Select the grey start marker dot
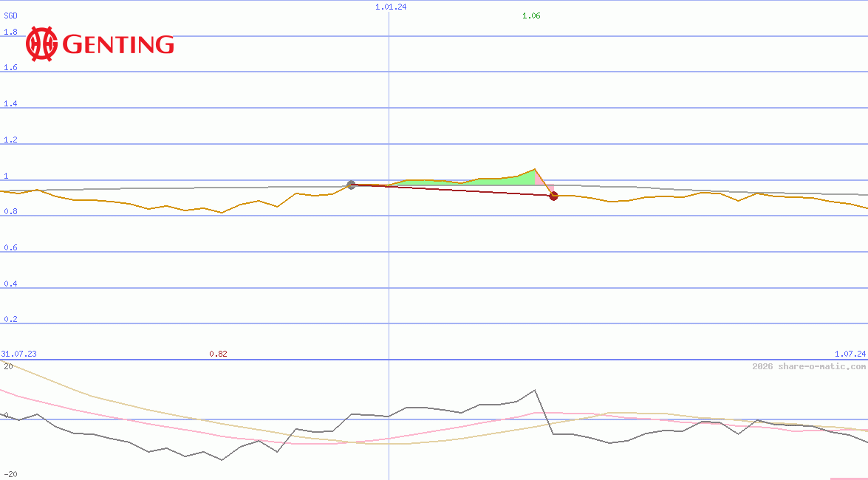Screen dimensions: 868x480 351,185
